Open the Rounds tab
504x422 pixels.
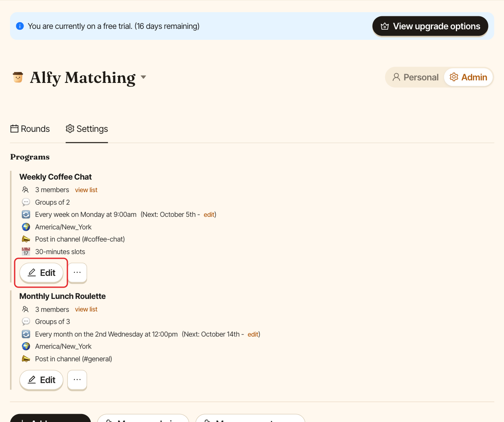point(30,129)
